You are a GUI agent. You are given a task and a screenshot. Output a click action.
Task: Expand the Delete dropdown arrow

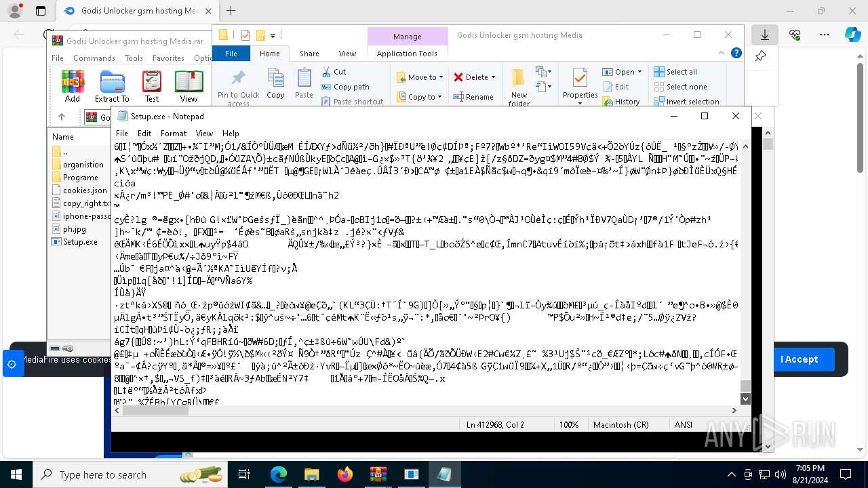(x=493, y=77)
